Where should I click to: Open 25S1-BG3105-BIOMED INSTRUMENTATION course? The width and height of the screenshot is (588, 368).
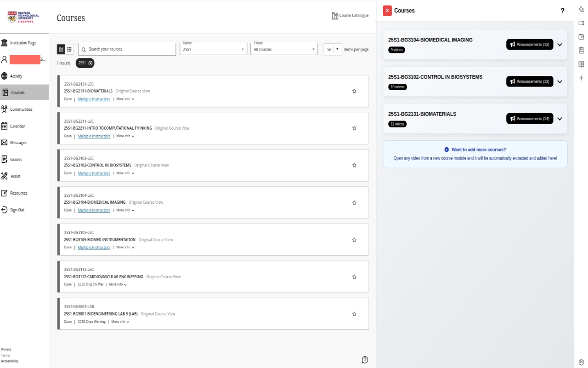coord(100,240)
